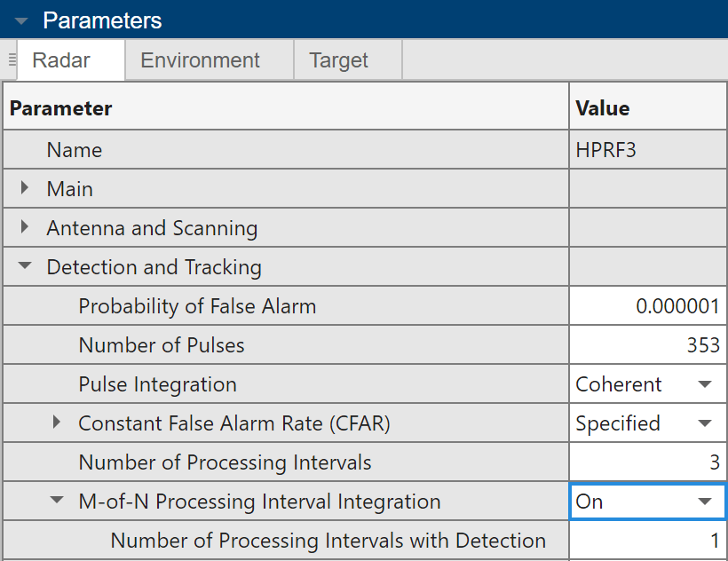Expand Antenna and Scanning section
The height and width of the screenshot is (561, 728).
point(24,228)
